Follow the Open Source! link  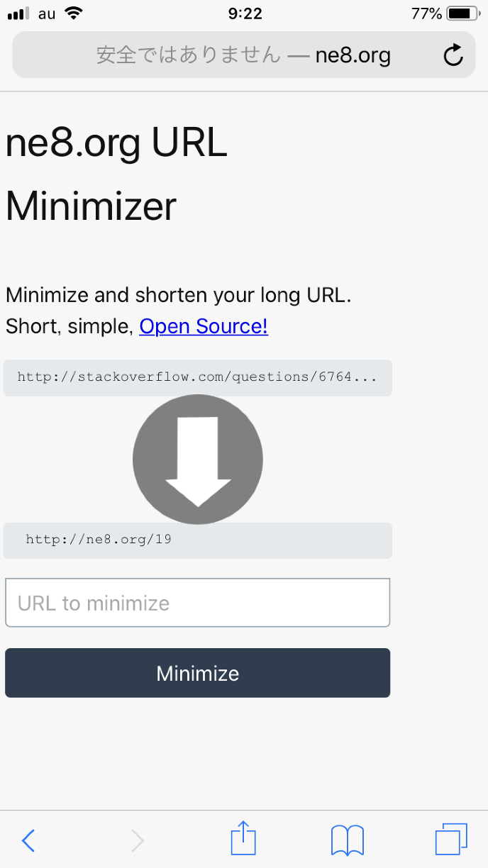(204, 326)
